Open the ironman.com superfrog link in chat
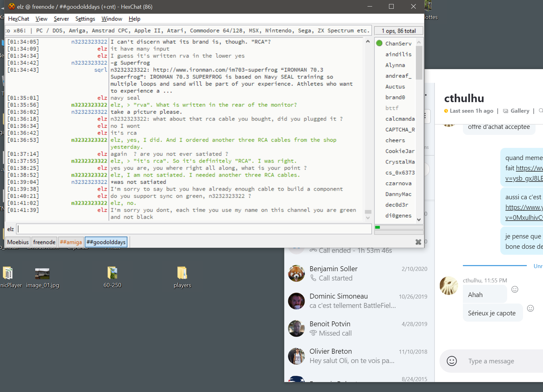The width and height of the screenshot is (543, 392). [215, 70]
